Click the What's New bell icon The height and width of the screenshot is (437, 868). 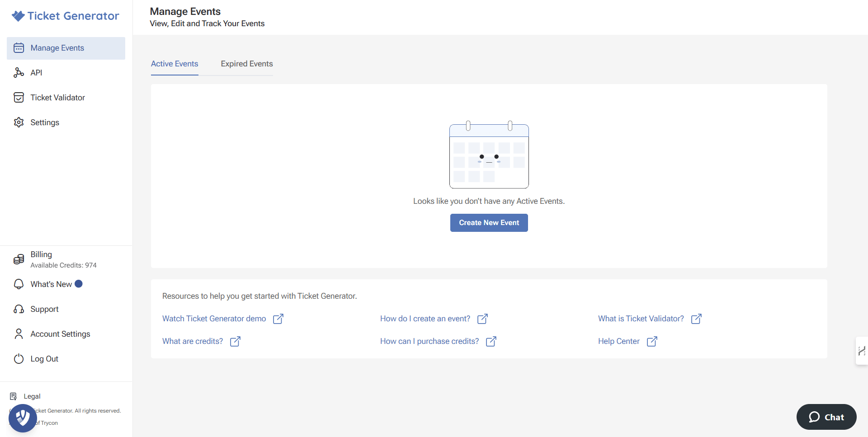pyautogui.click(x=19, y=284)
